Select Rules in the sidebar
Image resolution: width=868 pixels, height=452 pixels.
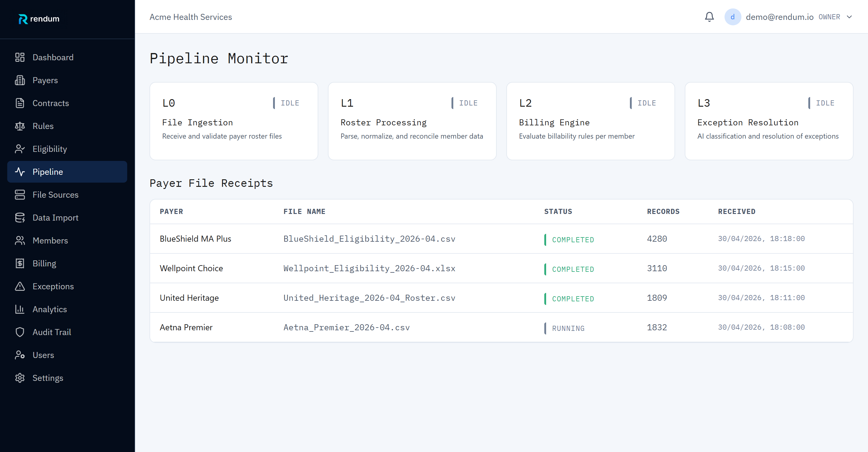click(67, 126)
